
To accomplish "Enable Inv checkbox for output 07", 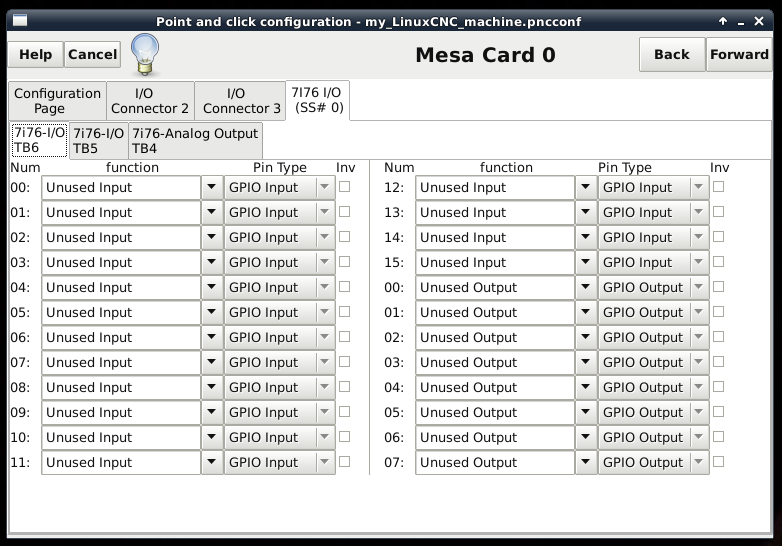I will coord(718,462).
